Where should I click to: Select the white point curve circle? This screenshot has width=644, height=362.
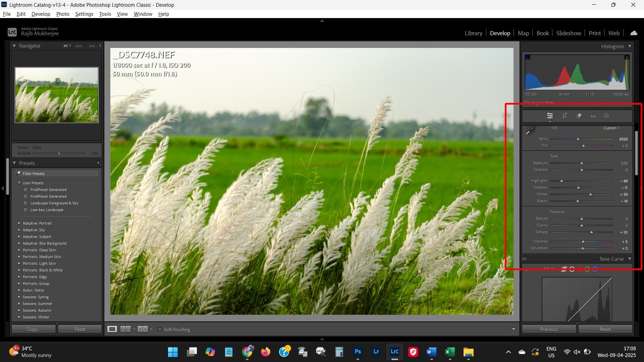[x=572, y=269]
